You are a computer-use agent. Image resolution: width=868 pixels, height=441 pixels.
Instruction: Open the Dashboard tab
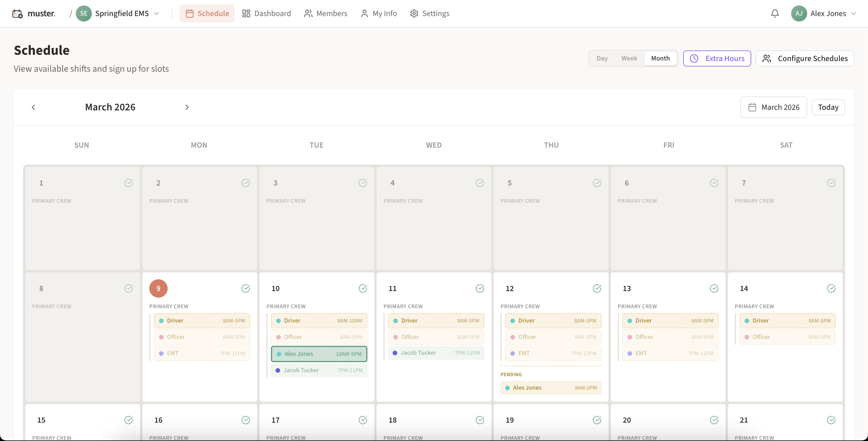click(x=266, y=13)
